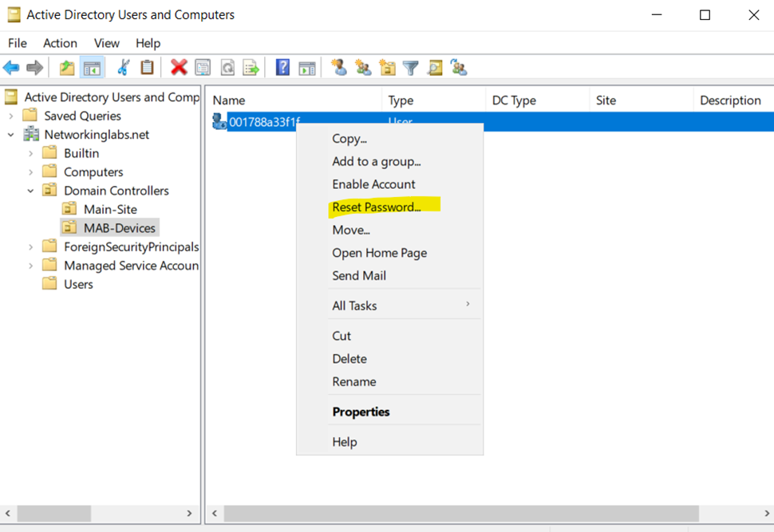
Task: Choose Enable Account from context menu
Action: [389, 184]
